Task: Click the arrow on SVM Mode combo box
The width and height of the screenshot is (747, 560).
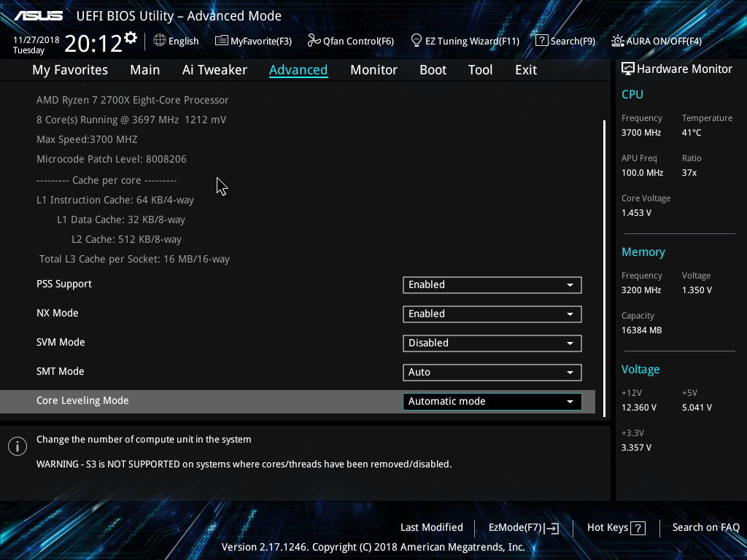Action: click(570, 343)
